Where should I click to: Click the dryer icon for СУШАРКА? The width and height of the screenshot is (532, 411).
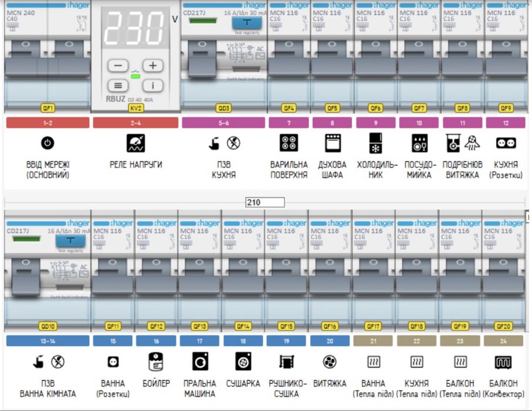coord(243,362)
